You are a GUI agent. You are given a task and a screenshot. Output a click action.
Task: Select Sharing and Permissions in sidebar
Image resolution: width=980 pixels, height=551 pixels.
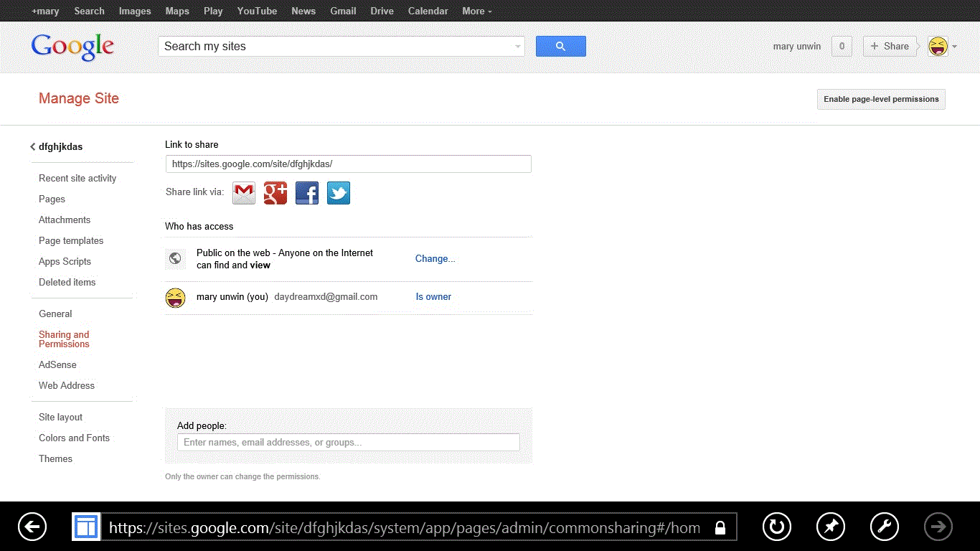(64, 339)
